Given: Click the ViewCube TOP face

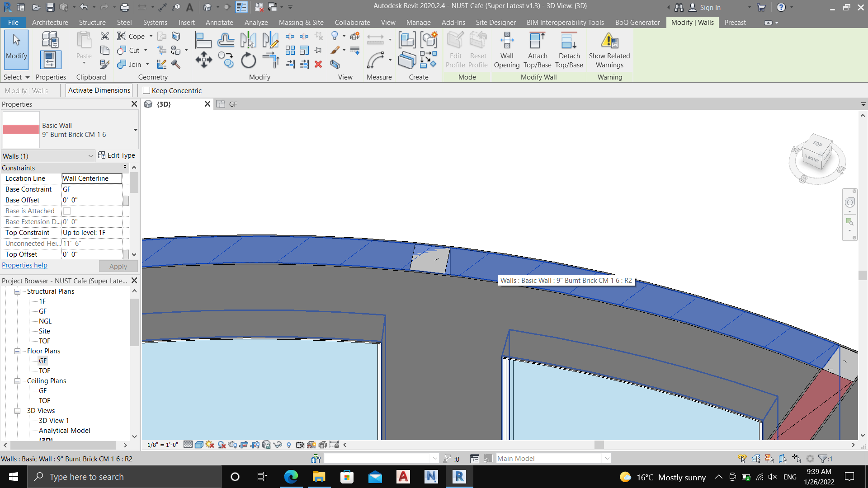Looking at the screenshot, I should (x=818, y=144).
